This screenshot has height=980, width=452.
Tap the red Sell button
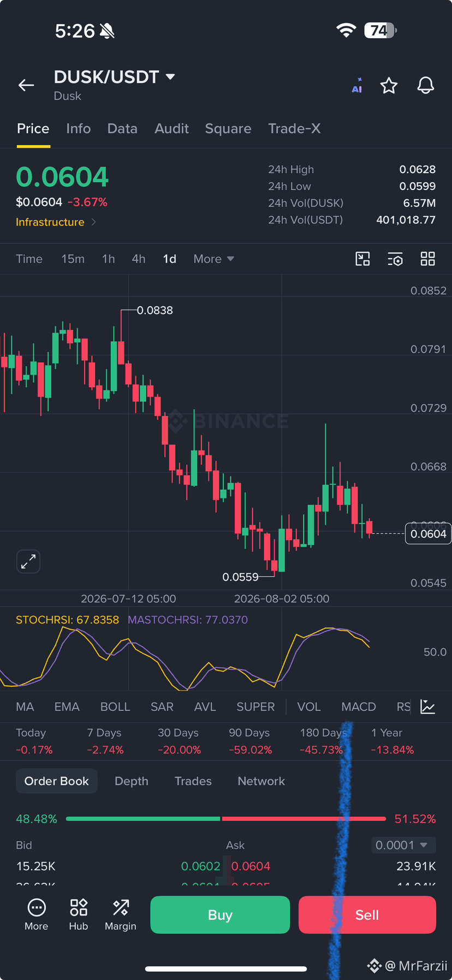[x=367, y=915]
